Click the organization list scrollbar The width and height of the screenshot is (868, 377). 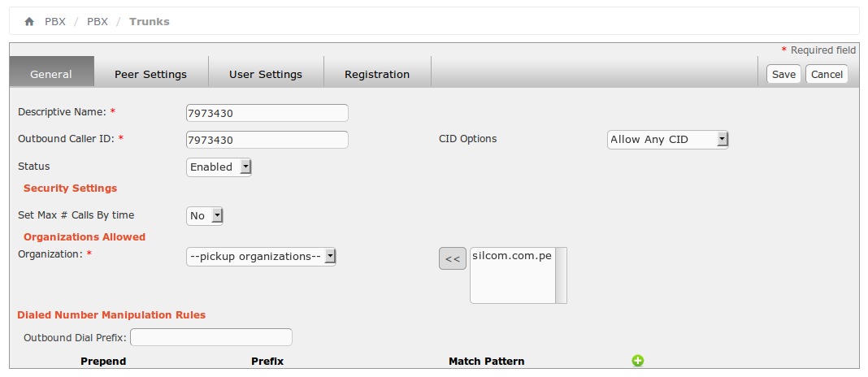[x=560, y=275]
